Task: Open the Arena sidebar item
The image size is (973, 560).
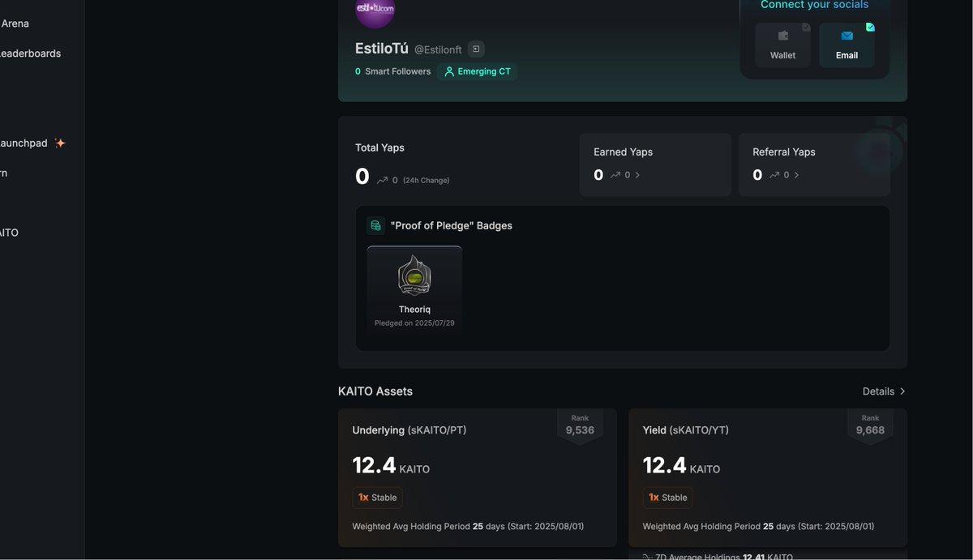Action: (15, 24)
